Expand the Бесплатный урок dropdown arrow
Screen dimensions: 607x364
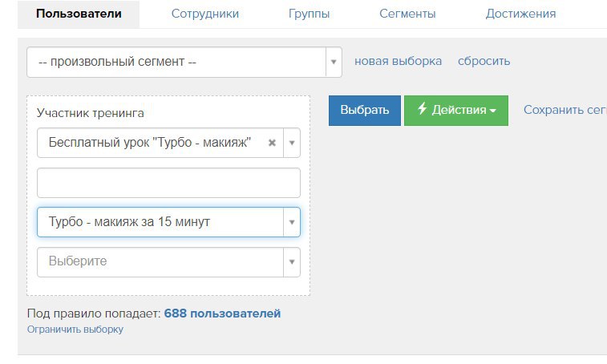pyautogui.click(x=292, y=143)
